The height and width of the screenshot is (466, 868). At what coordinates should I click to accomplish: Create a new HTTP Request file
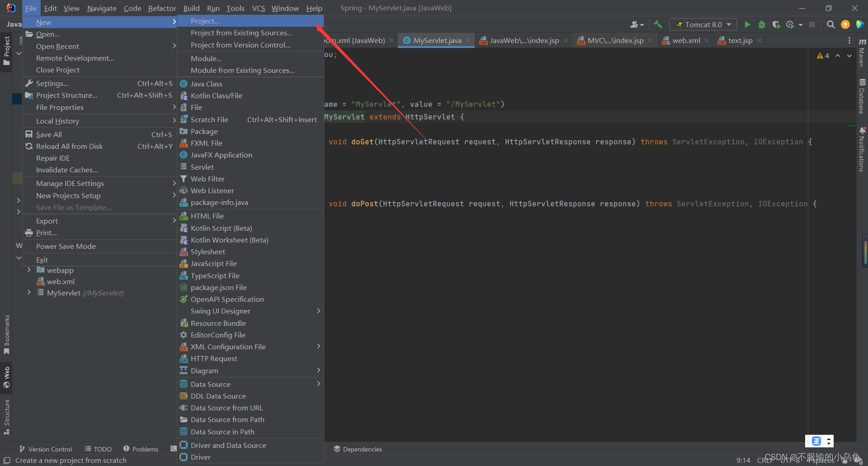(x=250, y=358)
